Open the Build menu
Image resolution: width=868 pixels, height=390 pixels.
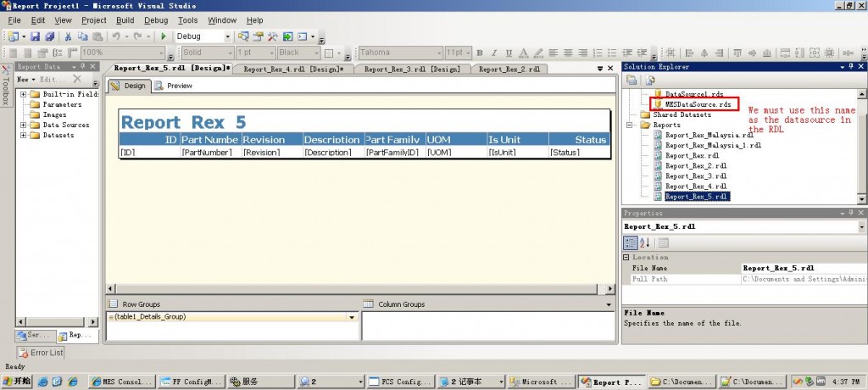(125, 20)
